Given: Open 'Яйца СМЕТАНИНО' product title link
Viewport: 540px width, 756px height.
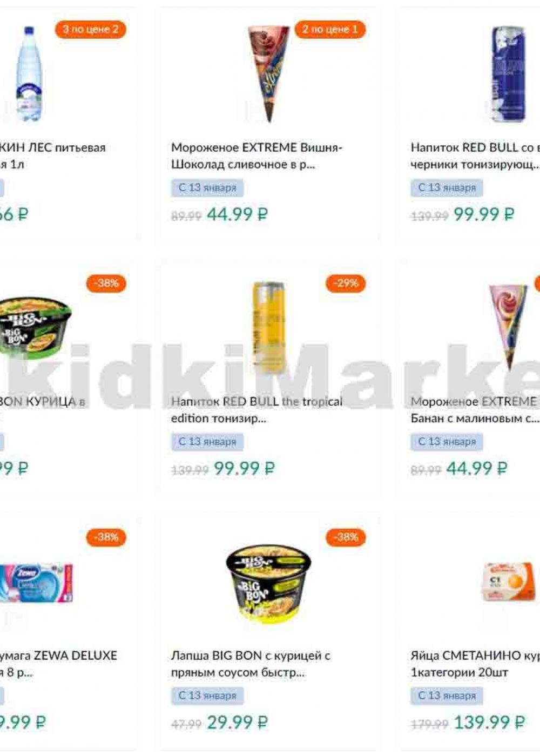Looking at the screenshot, I should click(475, 664).
